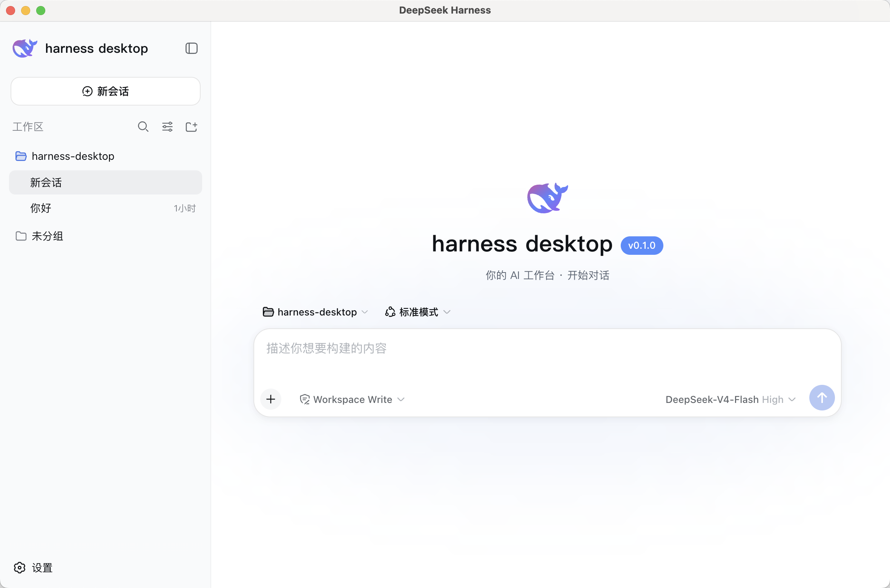Click the large harness desktop heading
This screenshot has height=588, width=890.
tap(522, 244)
